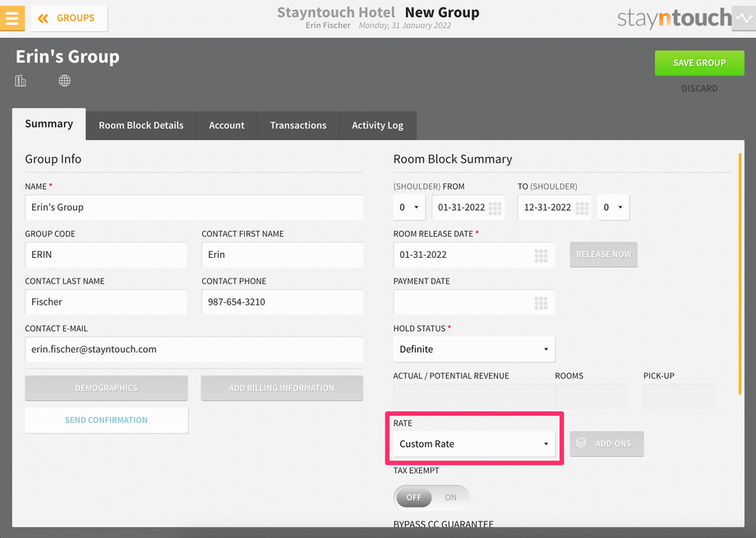Click the Release Now button
756x538 pixels.
(603, 254)
